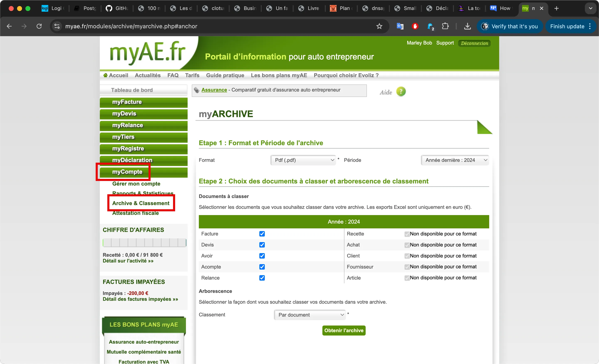
Task: Close the active myAE browser tab
Action: pos(541,9)
